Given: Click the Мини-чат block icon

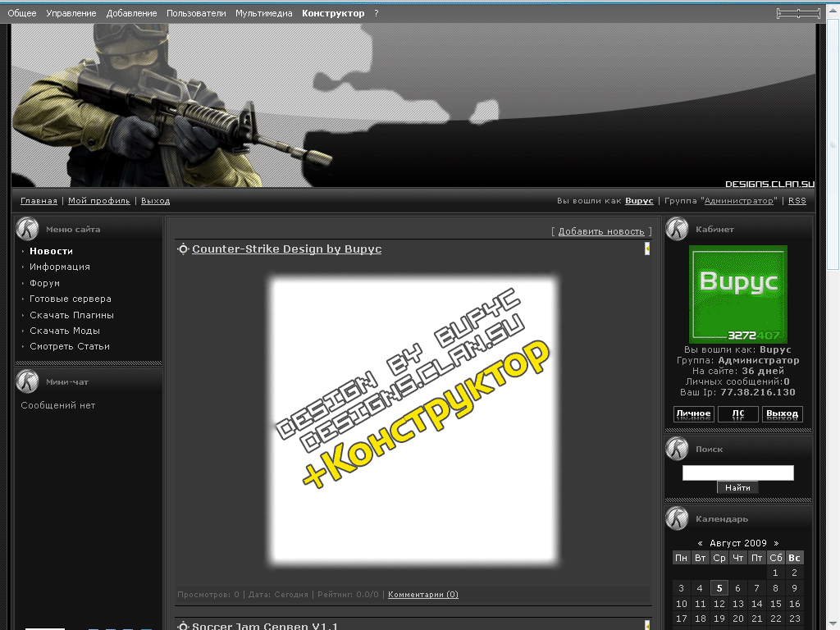Looking at the screenshot, I should (x=27, y=381).
